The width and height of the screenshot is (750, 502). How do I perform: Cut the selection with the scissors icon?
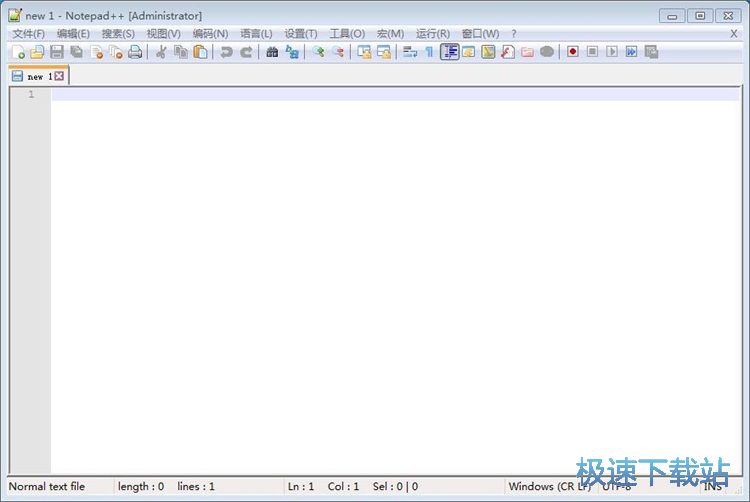[x=161, y=52]
